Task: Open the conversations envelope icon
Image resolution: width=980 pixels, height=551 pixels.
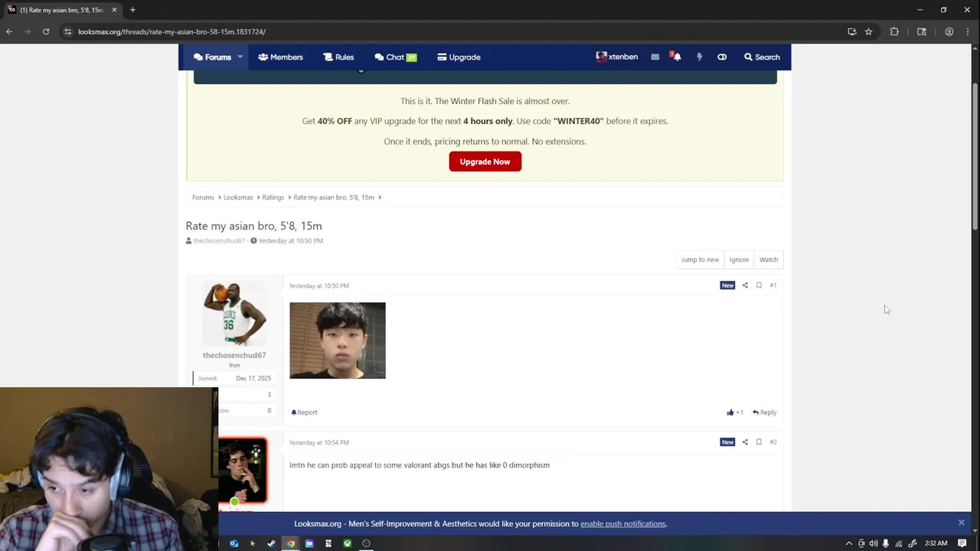Action: [x=655, y=57]
